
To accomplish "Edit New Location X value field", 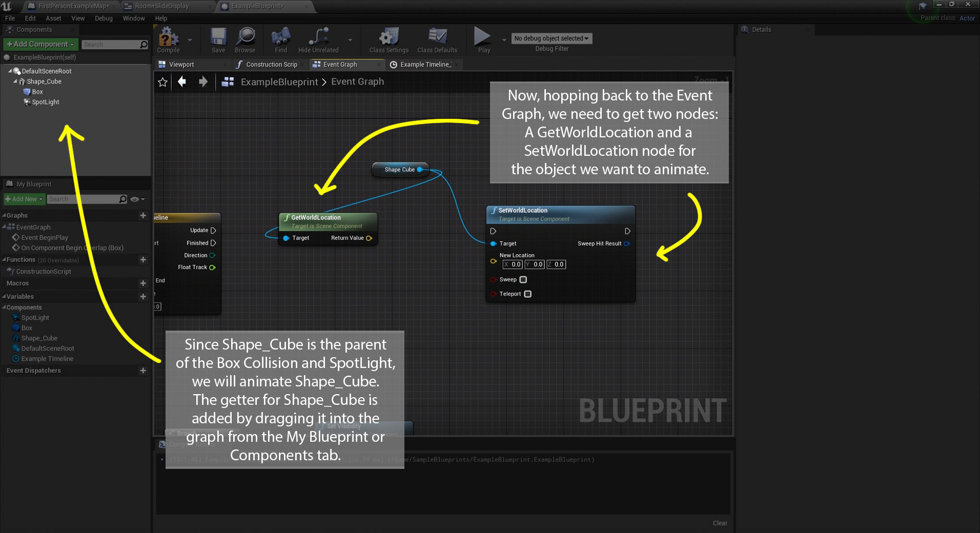I will [513, 264].
